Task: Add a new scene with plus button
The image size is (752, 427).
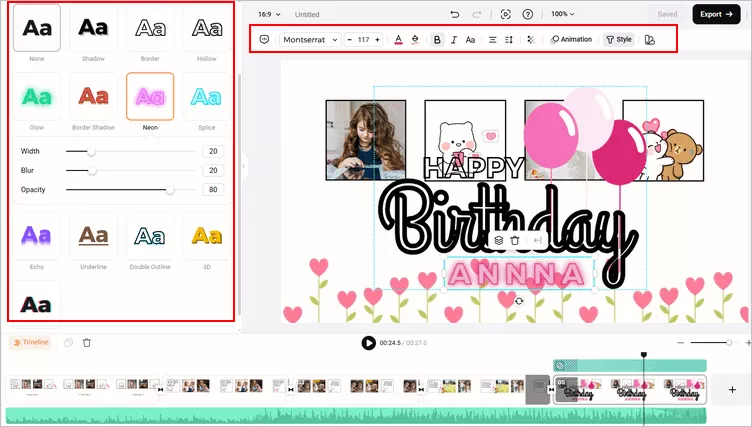Action: point(732,390)
